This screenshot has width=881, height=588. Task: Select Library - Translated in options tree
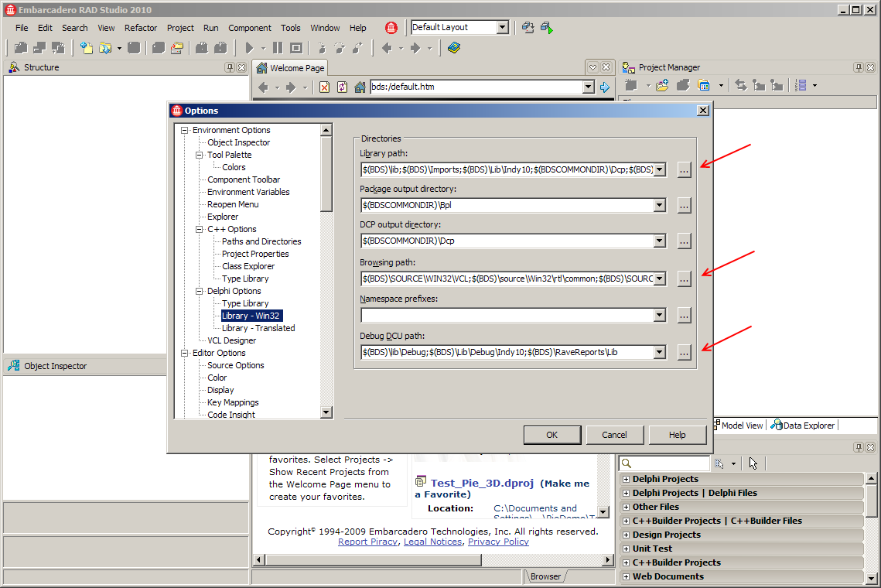[x=258, y=328]
